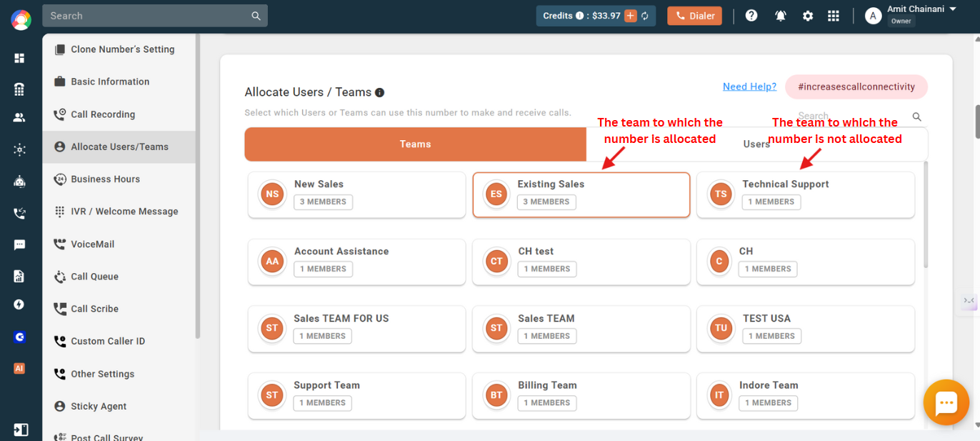The image size is (980, 441).
Task: Click info icon beside Allocate Users / Teams
Action: (380, 92)
